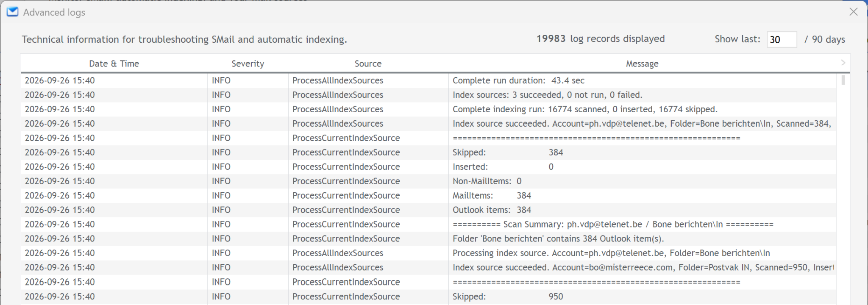Select the 'MailItems: 384' message

(492, 196)
